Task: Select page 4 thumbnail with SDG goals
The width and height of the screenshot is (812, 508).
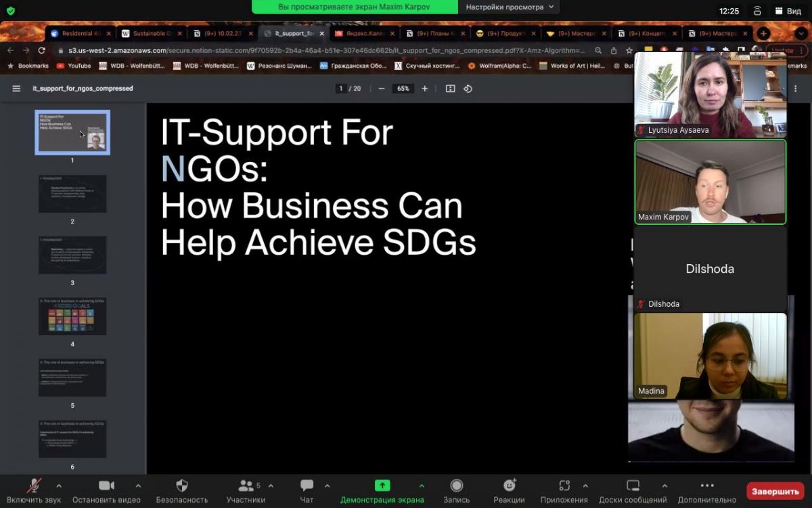Action: click(x=72, y=316)
